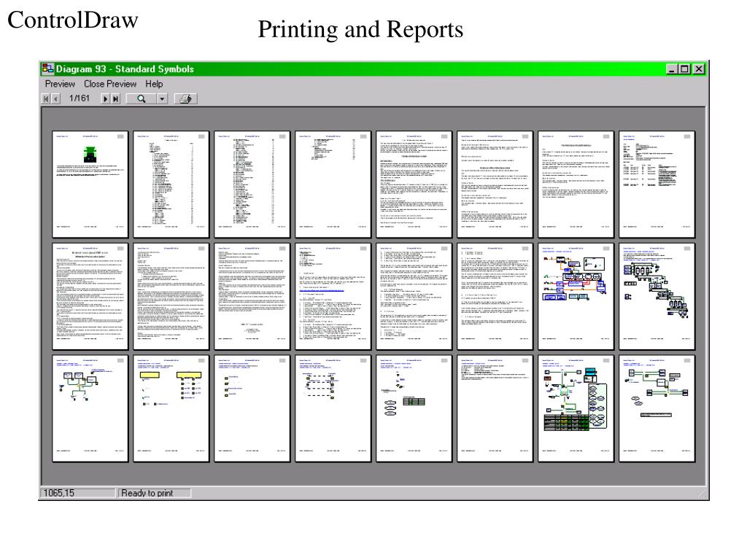Advance to the next preview page
This screenshot has width=747, height=560.
point(105,98)
